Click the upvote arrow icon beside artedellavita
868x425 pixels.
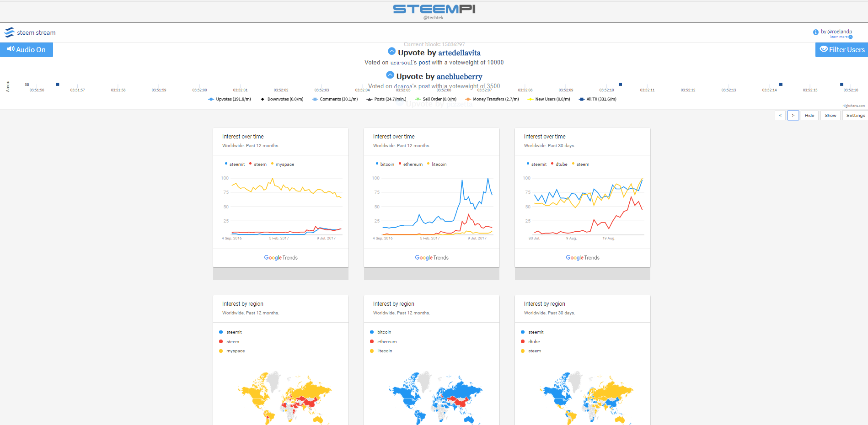391,51
